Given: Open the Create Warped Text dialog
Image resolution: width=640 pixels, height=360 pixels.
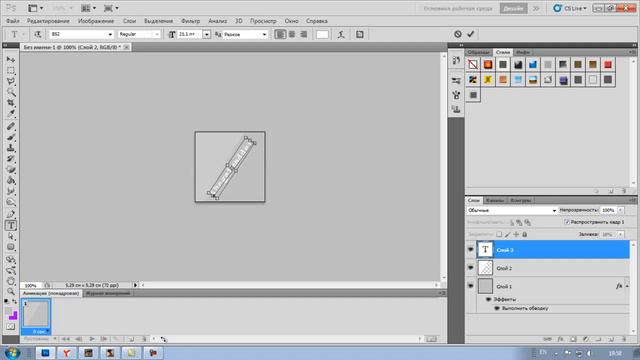Looking at the screenshot, I should (x=341, y=34).
